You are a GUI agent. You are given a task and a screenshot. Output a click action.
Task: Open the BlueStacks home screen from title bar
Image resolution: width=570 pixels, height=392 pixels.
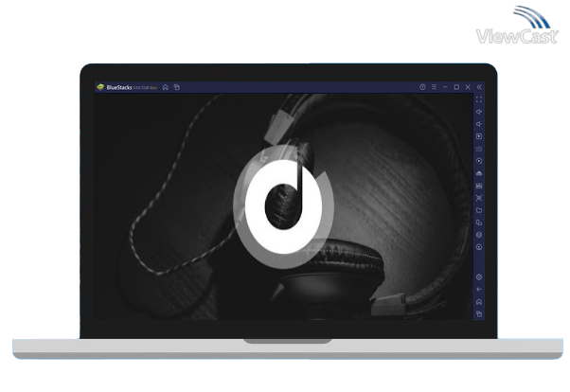point(166,87)
